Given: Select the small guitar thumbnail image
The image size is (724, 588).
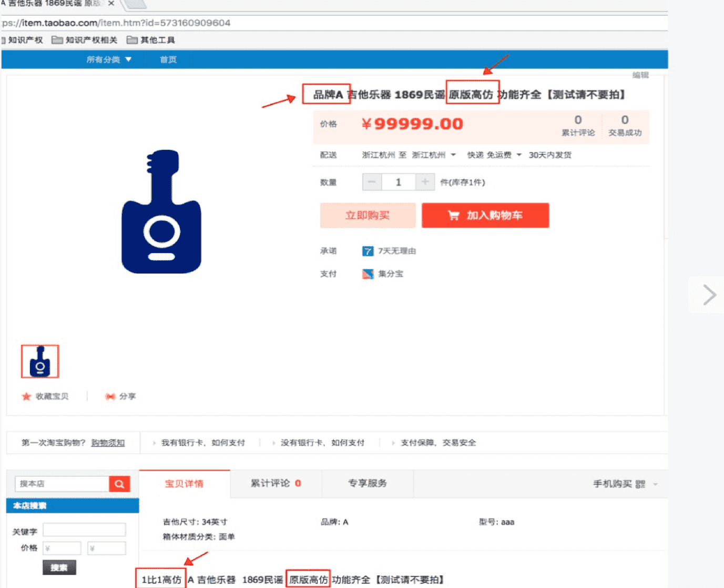Looking at the screenshot, I should pos(40,361).
